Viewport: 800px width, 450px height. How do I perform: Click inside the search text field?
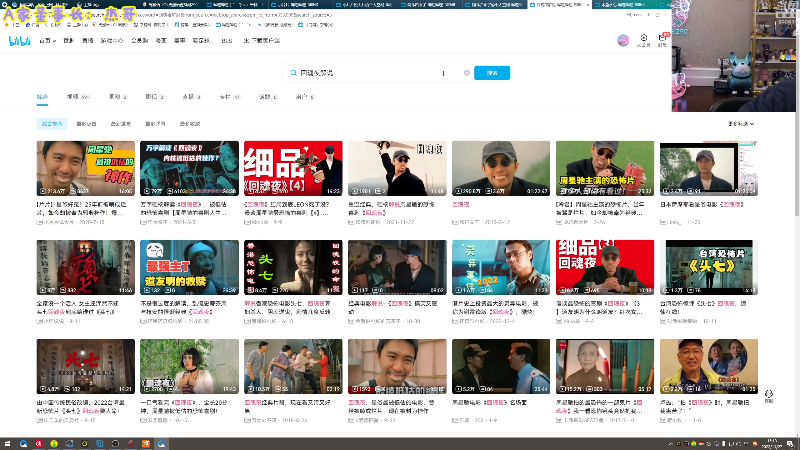[378, 73]
